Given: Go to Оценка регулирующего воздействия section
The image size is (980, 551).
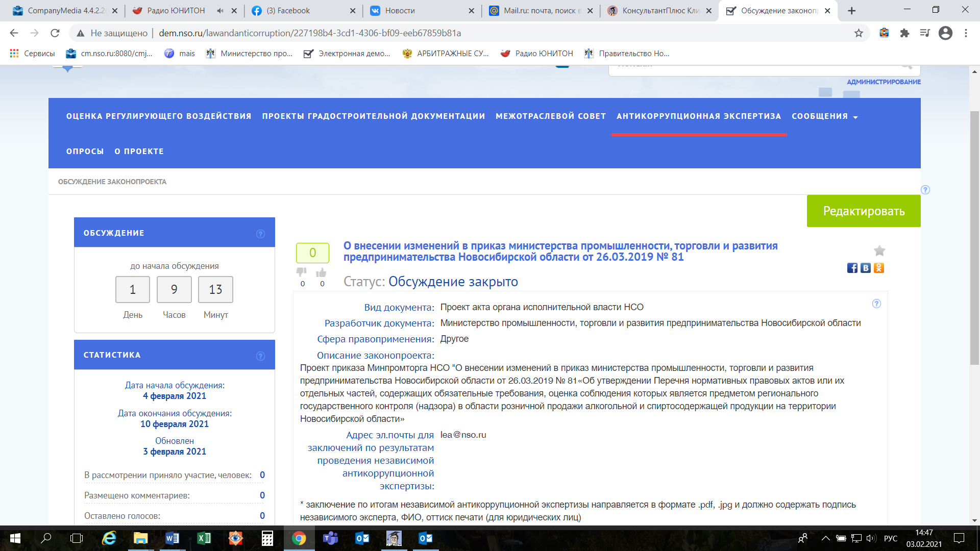Looking at the screenshot, I should click(x=159, y=116).
